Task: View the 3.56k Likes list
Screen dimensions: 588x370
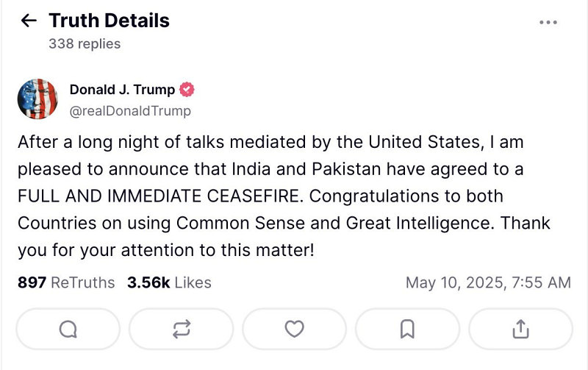Action: pyautogui.click(x=169, y=282)
